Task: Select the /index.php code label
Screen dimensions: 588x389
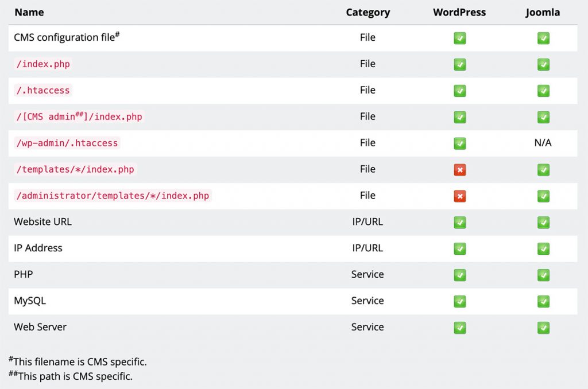Action: (43, 64)
